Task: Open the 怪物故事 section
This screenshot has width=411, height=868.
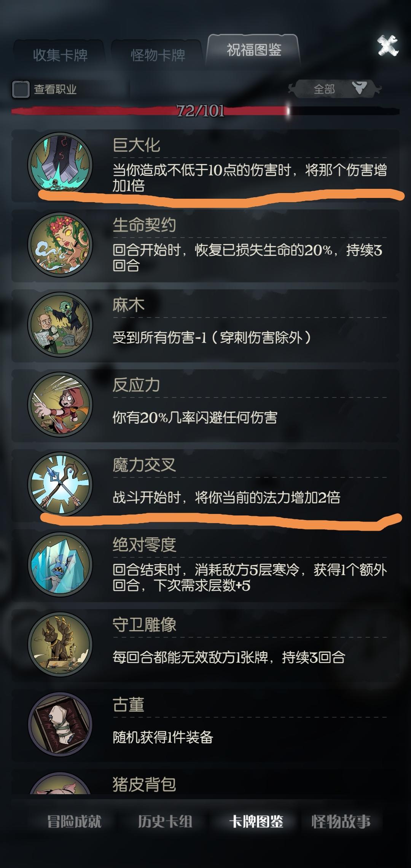Action: 341,822
